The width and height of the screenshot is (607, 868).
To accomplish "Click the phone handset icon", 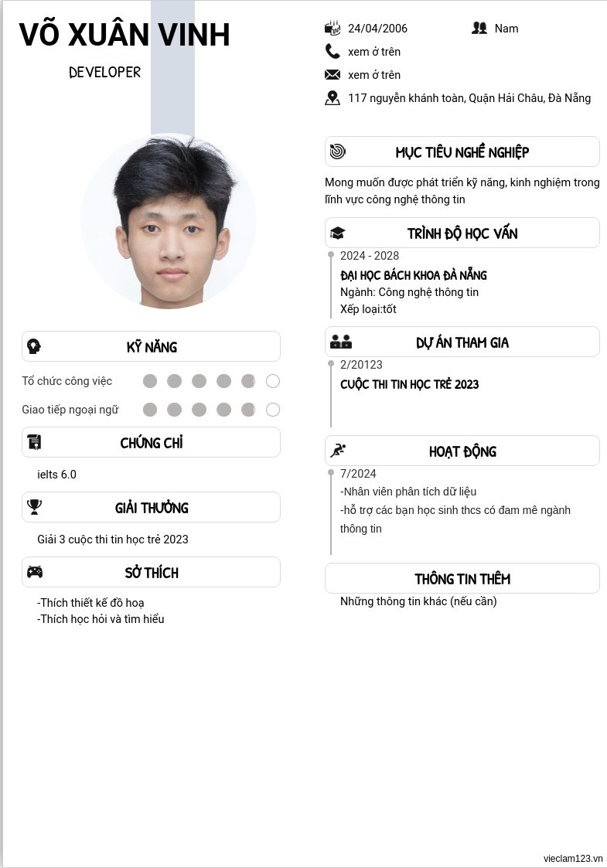I will (332, 52).
